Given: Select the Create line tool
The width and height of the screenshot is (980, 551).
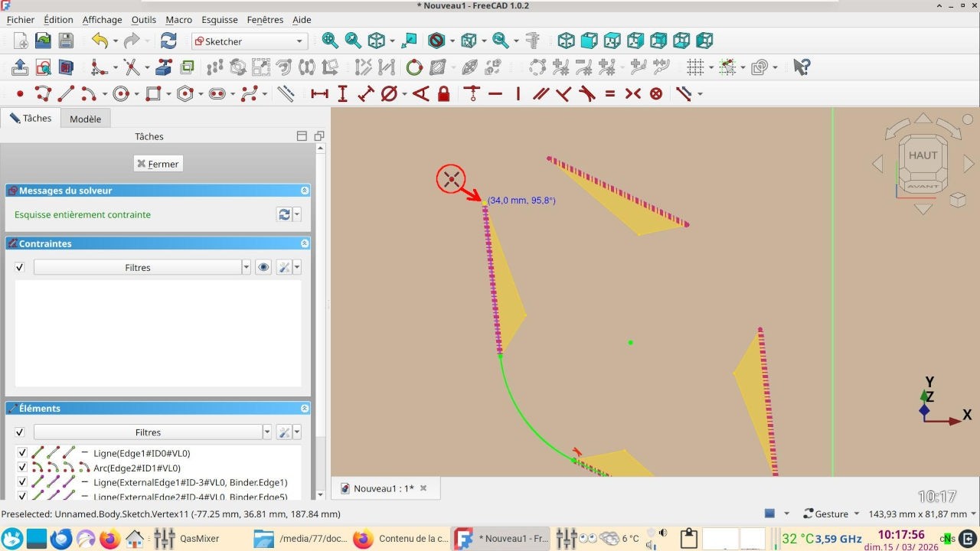Looking at the screenshot, I should [66, 94].
